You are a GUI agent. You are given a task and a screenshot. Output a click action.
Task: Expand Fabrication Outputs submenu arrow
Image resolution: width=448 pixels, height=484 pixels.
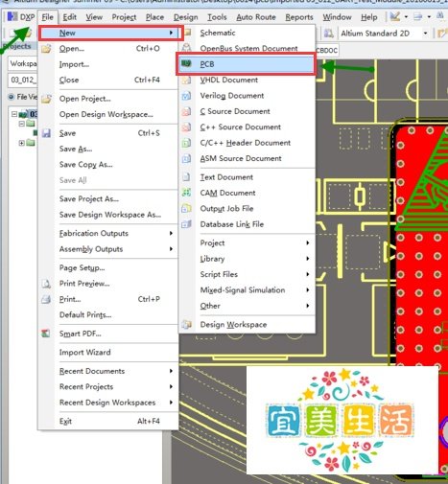pyautogui.click(x=171, y=233)
